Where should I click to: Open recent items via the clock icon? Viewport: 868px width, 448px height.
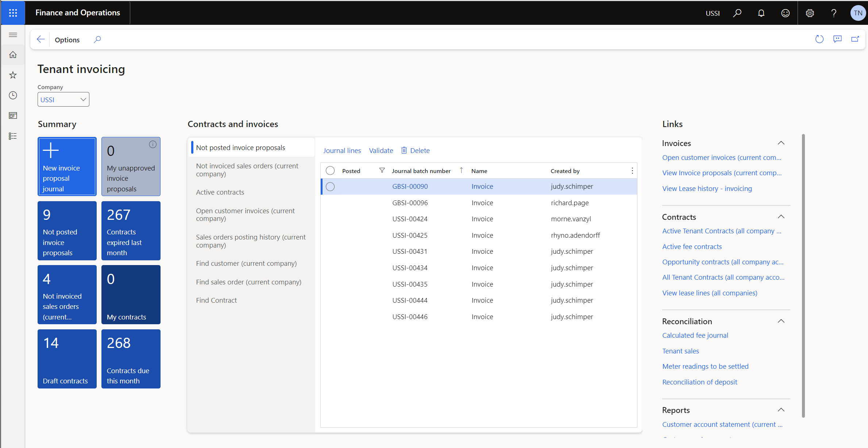click(13, 95)
